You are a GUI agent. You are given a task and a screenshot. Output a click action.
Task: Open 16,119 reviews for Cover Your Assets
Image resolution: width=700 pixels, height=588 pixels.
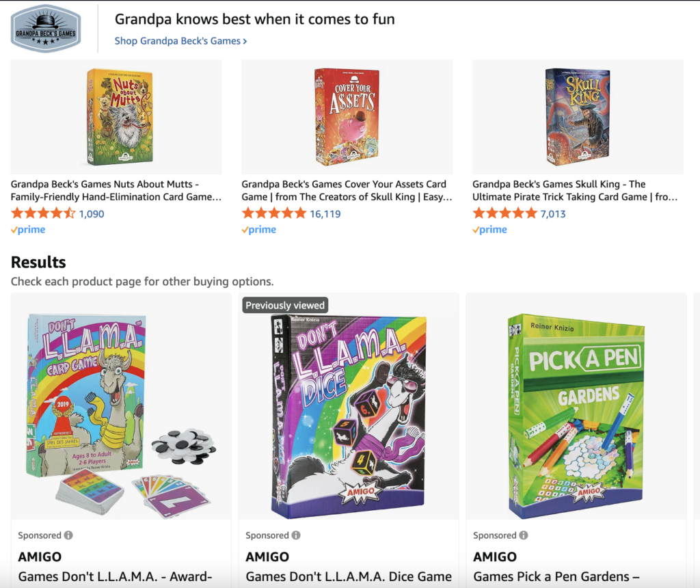coord(325,214)
